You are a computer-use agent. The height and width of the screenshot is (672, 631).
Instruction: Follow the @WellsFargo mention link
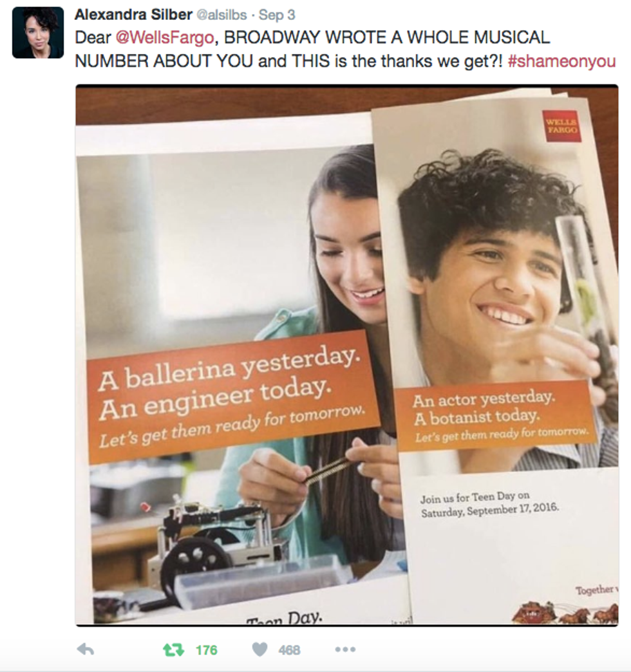[165, 38]
